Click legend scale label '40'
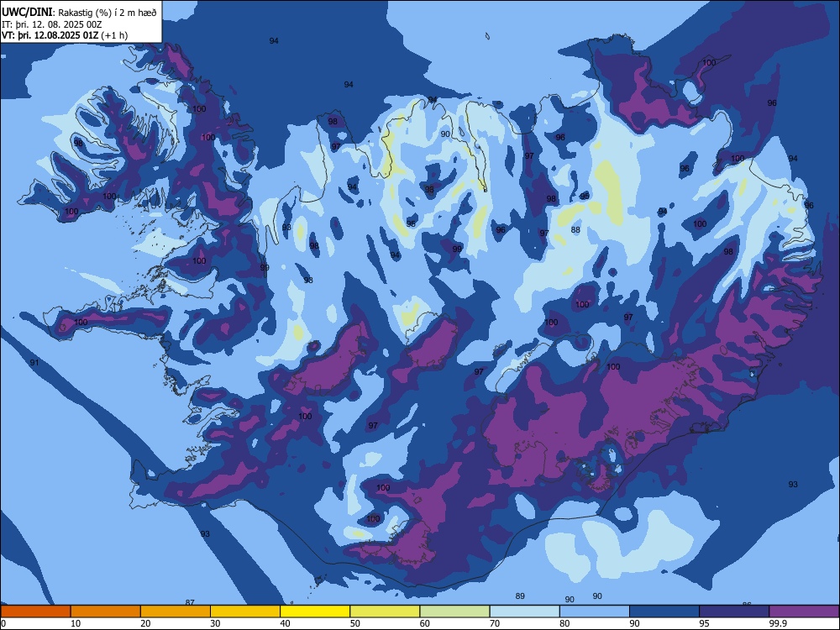The width and height of the screenshot is (840, 630). 285,623
